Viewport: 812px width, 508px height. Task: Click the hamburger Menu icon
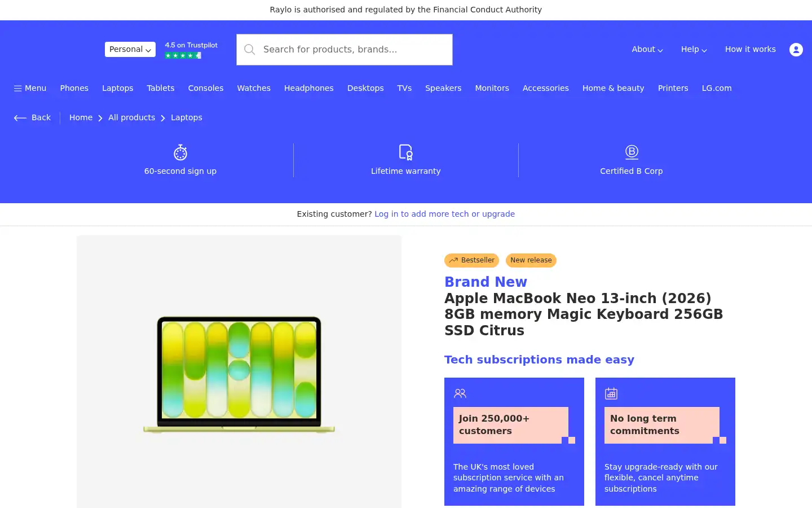(18, 89)
